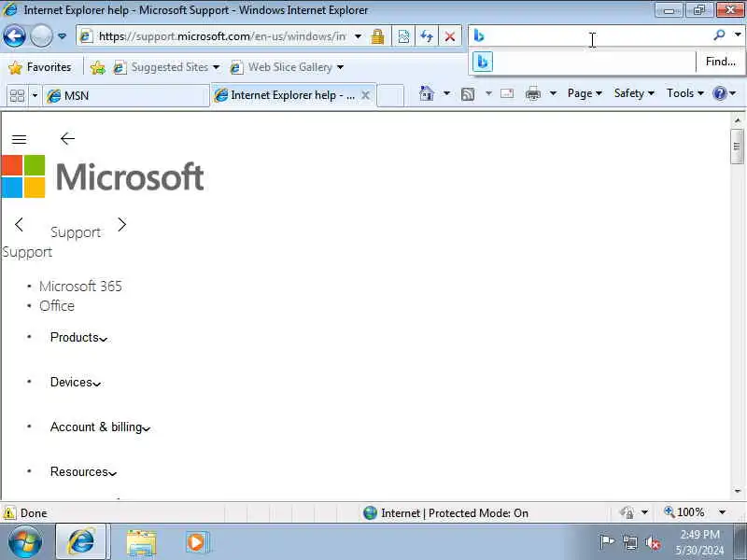Viewport: 747px width, 560px height.
Task: Click the scrollbar down arrow
Action: point(738,491)
